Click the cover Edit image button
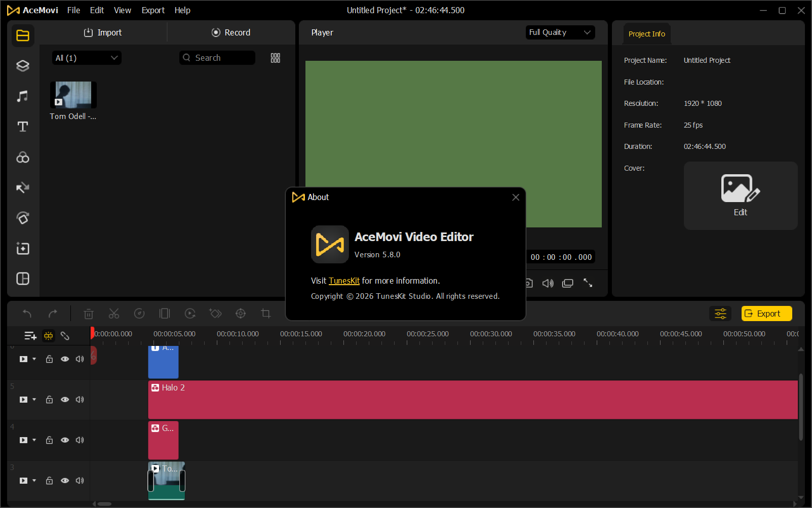Screen dimensions: 812x508 pyautogui.click(x=741, y=196)
